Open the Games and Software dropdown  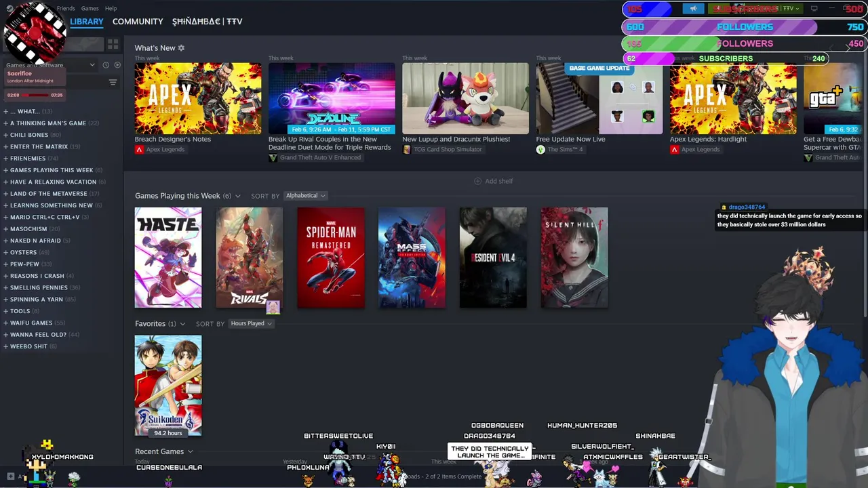tap(51, 65)
